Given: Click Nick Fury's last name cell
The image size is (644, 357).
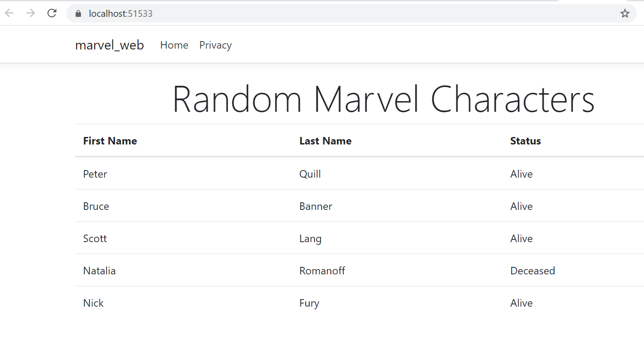Looking at the screenshot, I should pyautogui.click(x=309, y=303).
